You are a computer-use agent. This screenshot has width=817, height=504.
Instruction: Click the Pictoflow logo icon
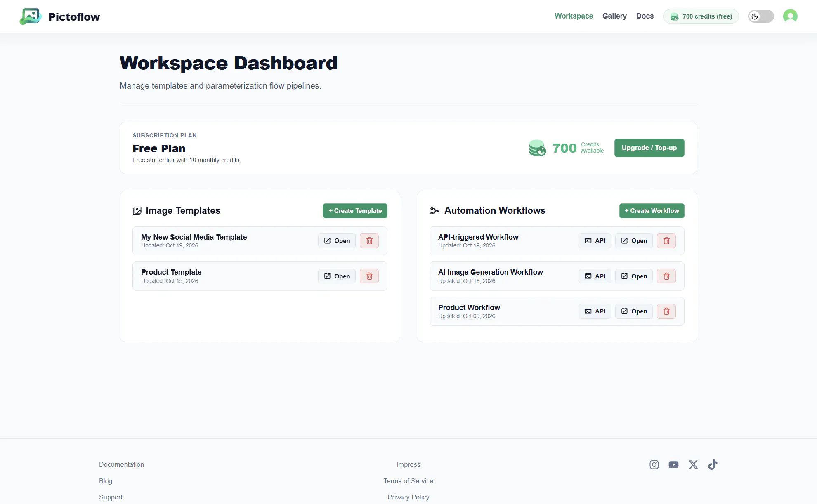coord(31,16)
